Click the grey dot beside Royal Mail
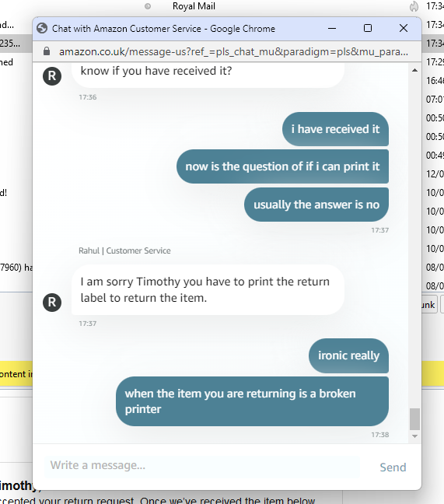This screenshot has height=504, width=444. click(148, 6)
